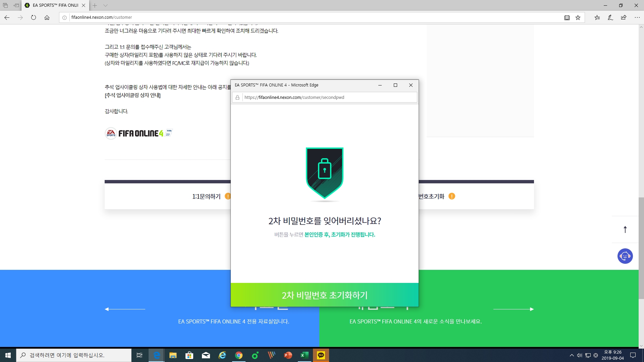Open File Explorer from the taskbar

(173, 355)
